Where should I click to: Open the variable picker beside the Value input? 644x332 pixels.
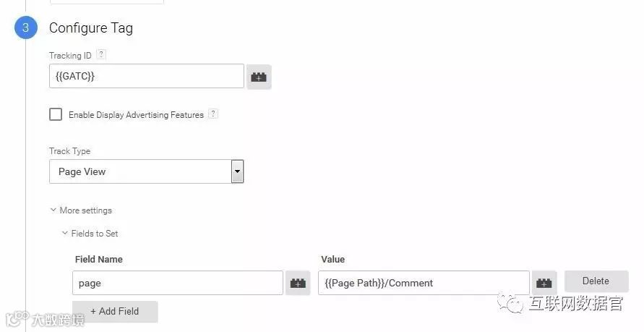[x=544, y=284]
